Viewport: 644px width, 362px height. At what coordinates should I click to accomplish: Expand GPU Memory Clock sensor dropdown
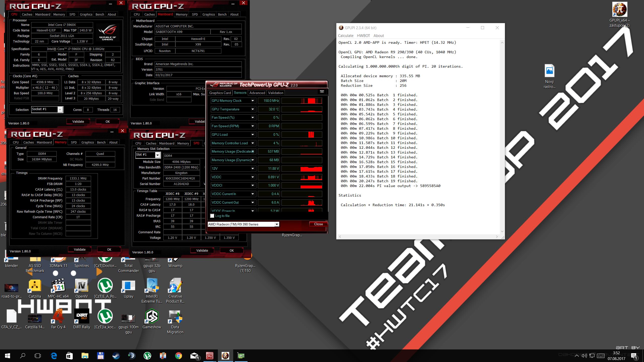pyautogui.click(x=253, y=101)
